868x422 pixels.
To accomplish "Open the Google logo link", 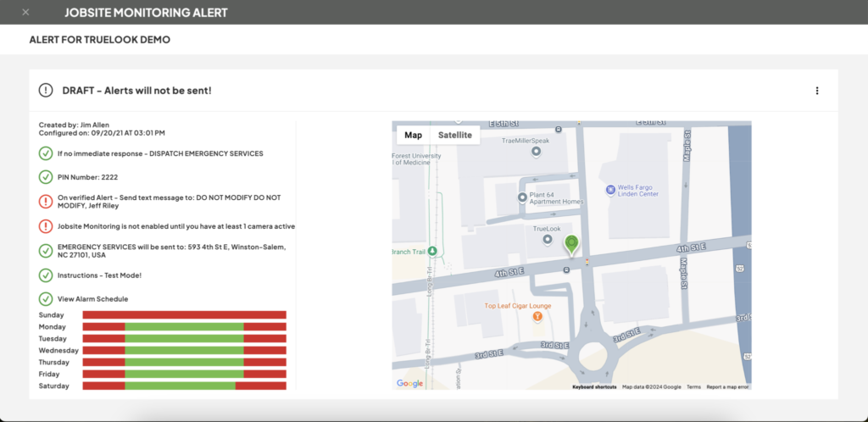I will pyautogui.click(x=409, y=384).
